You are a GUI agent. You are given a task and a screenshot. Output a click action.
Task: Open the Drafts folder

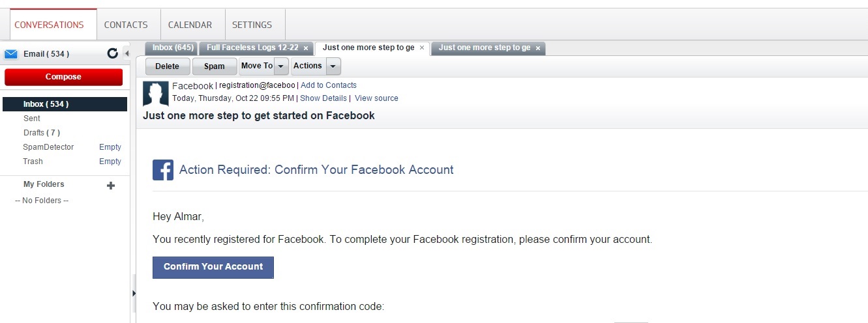[x=34, y=133]
